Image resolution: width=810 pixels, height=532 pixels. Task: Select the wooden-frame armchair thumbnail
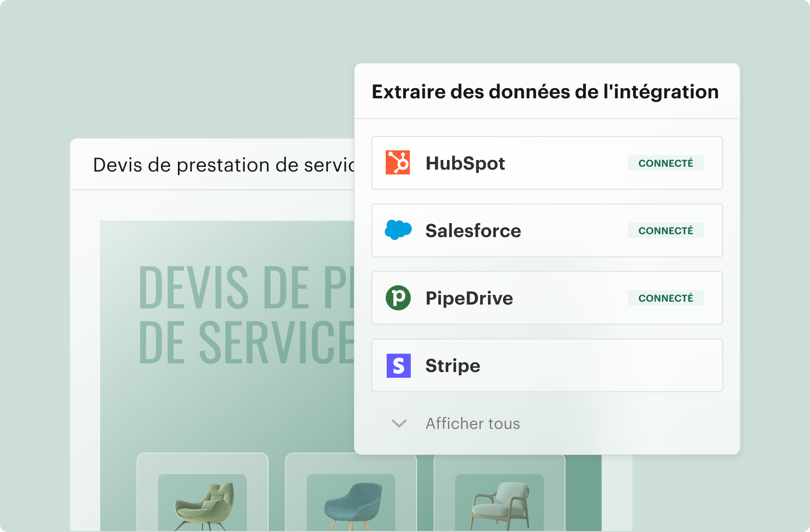(499, 503)
